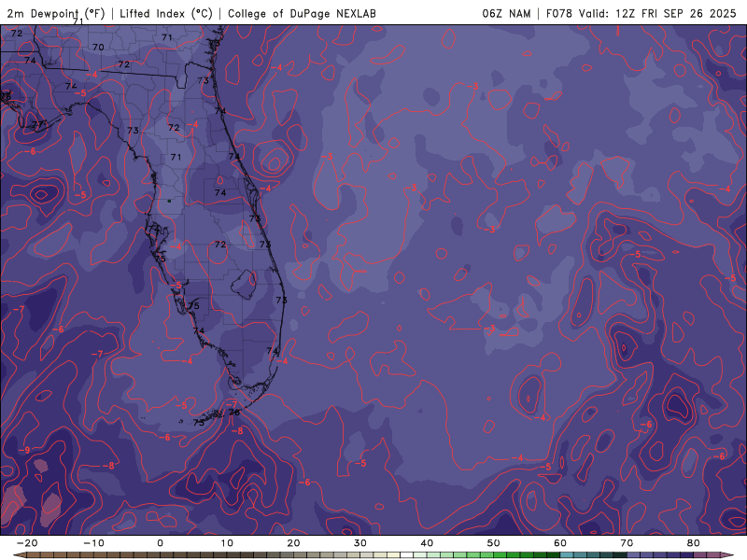Click the "-10" tick label on the color scale
The image size is (747, 560).
pyautogui.click(x=93, y=543)
